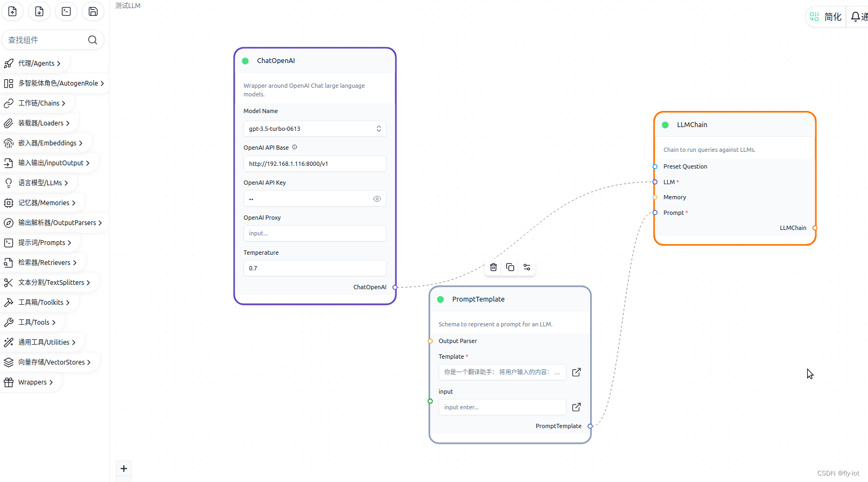Click the layers icon beside 向量存储/VectorStores

coord(9,362)
